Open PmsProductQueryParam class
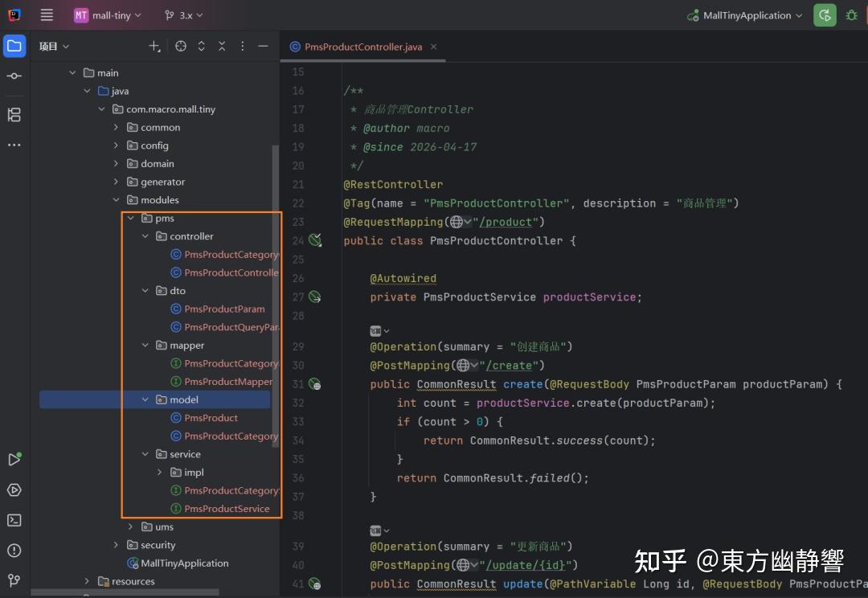 [x=231, y=327]
